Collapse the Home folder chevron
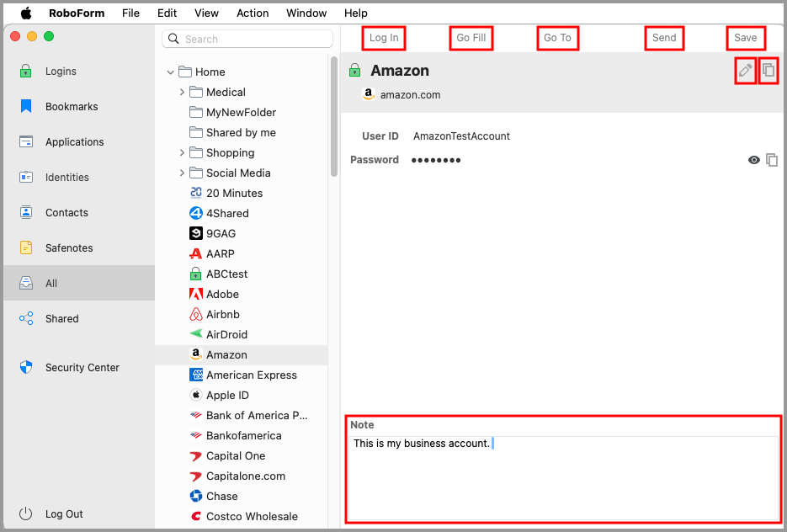The height and width of the screenshot is (532, 787). click(x=171, y=72)
